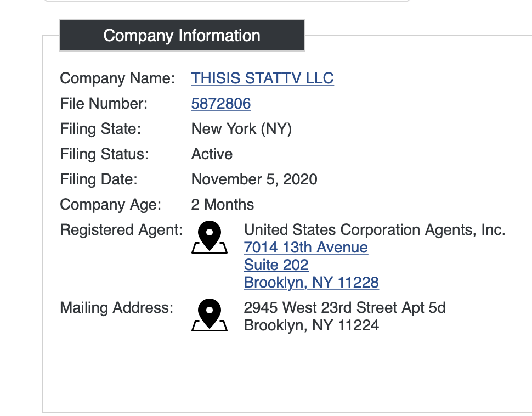Click the Active filing status value

[212, 154]
